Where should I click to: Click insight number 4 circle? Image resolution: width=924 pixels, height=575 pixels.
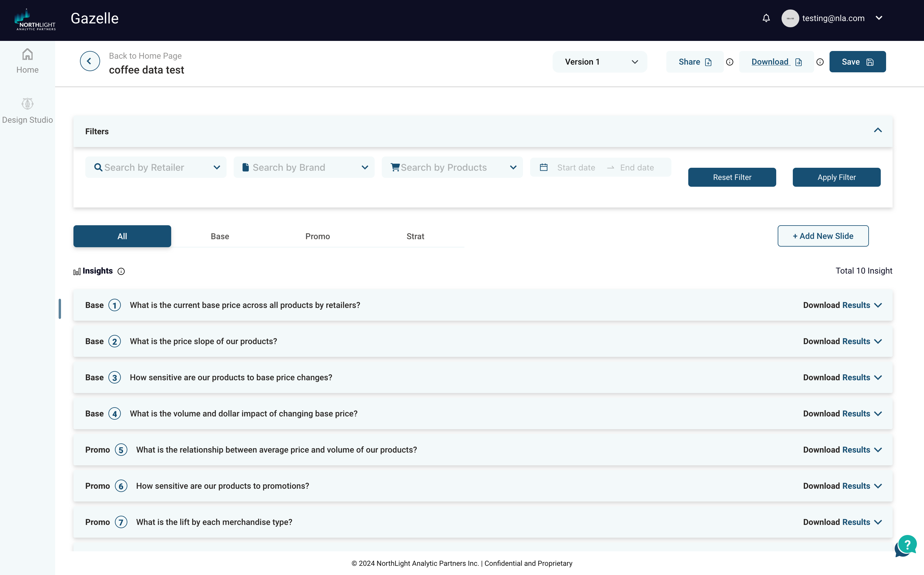[x=114, y=413]
